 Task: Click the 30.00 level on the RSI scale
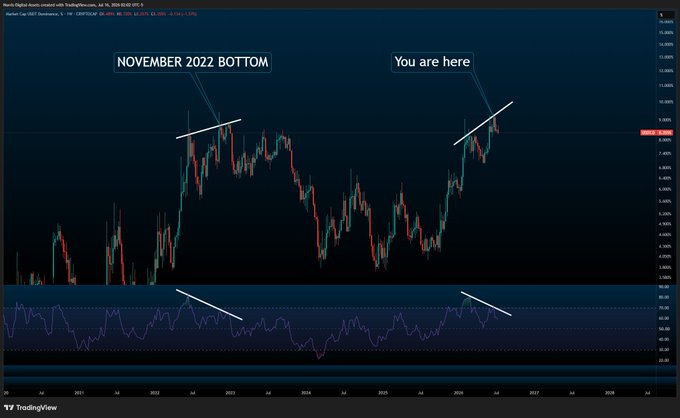point(664,350)
